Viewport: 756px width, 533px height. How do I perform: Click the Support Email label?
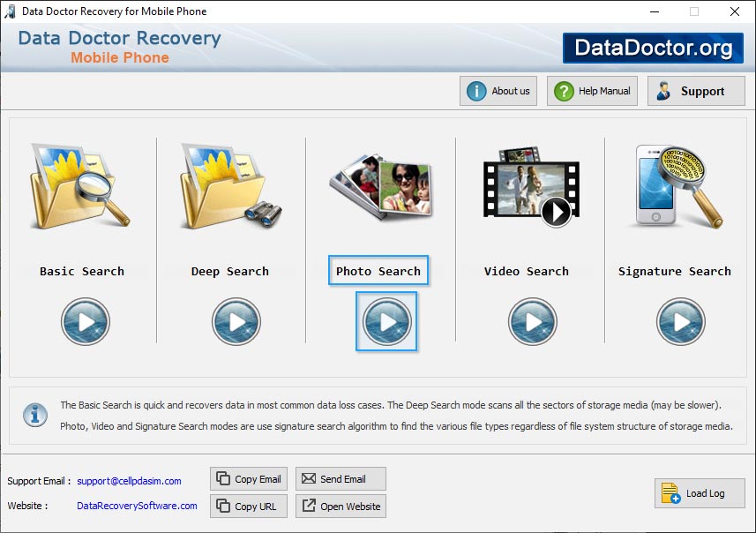coord(39,481)
